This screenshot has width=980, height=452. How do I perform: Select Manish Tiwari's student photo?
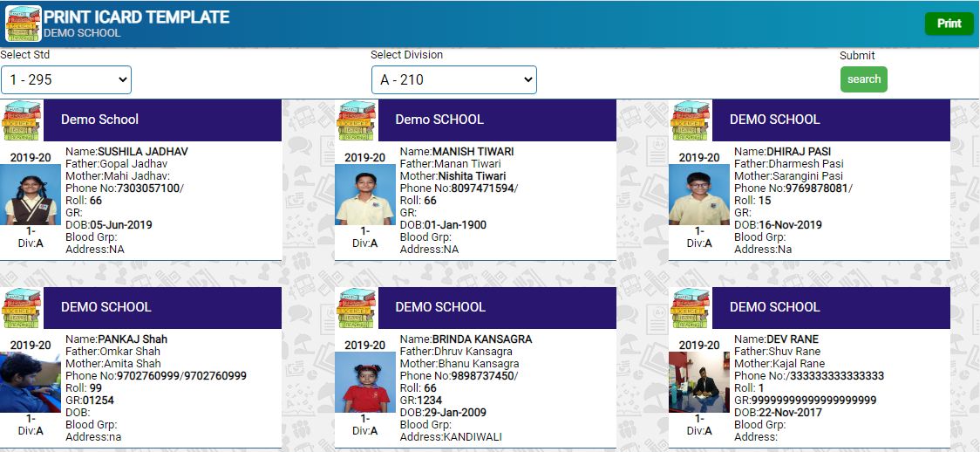point(364,195)
